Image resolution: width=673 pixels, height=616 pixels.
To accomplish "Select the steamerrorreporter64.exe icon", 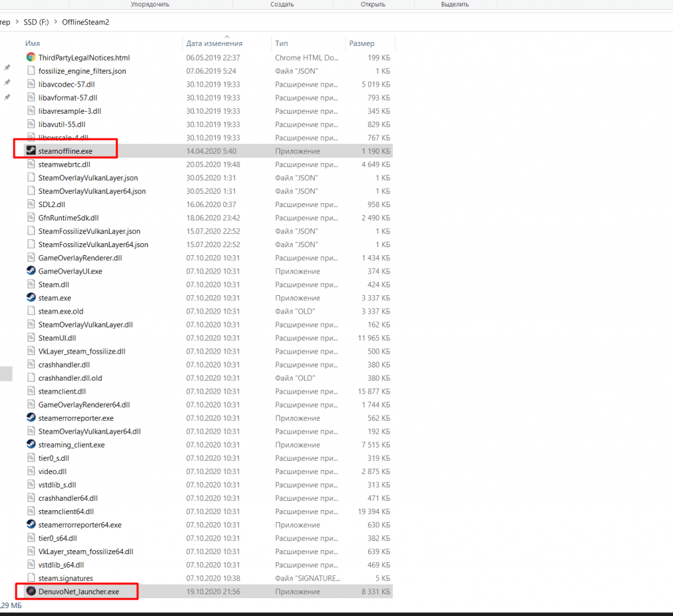I will point(31,525).
